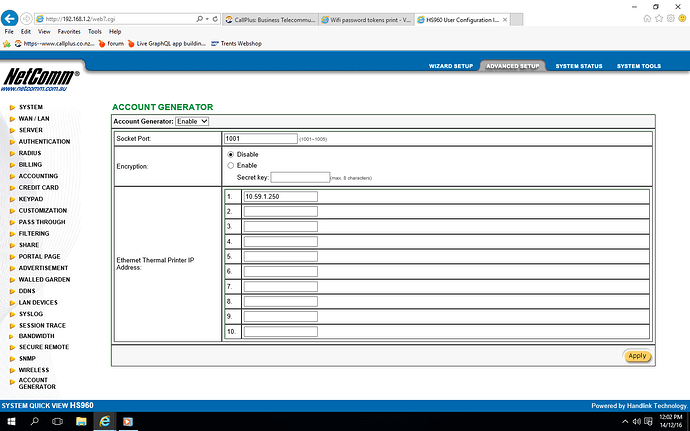This screenshot has height=431, width=690.
Task: Open the https--www.callplus.co.nz bookmark
Action: (x=55, y=44)
